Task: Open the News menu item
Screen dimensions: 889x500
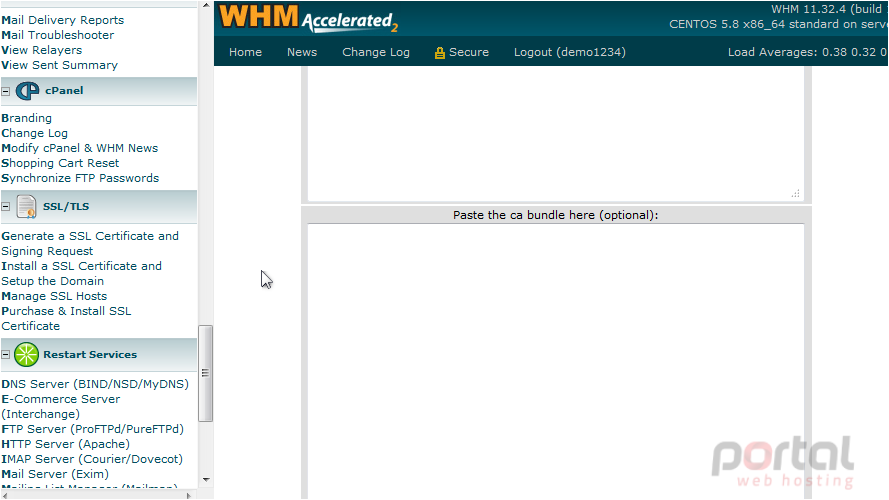Action: point(302,52)
